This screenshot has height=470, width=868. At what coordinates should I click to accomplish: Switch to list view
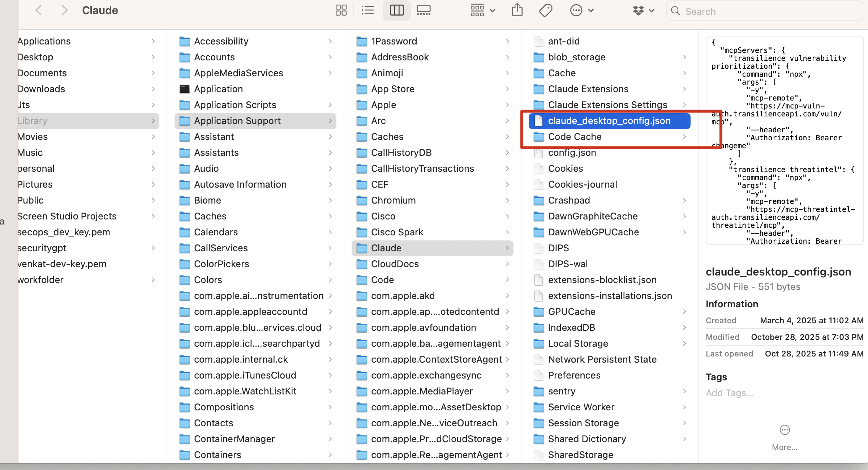pos(368,10)
